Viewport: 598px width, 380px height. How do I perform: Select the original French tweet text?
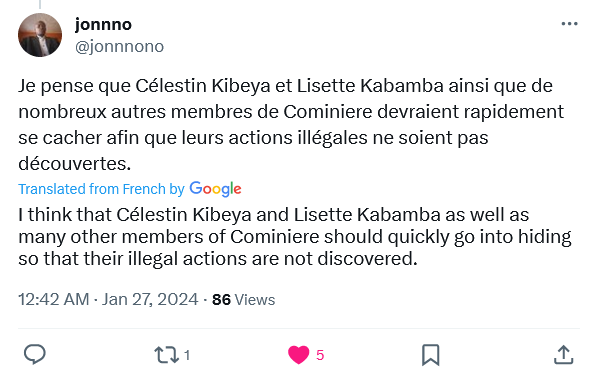click(x=291, y=125)
